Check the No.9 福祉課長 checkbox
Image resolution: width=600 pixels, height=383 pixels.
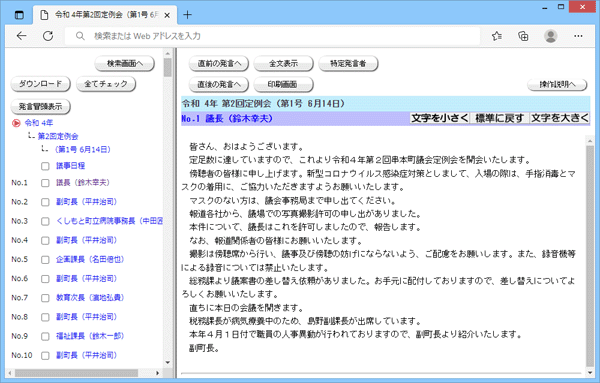point(45,336)
